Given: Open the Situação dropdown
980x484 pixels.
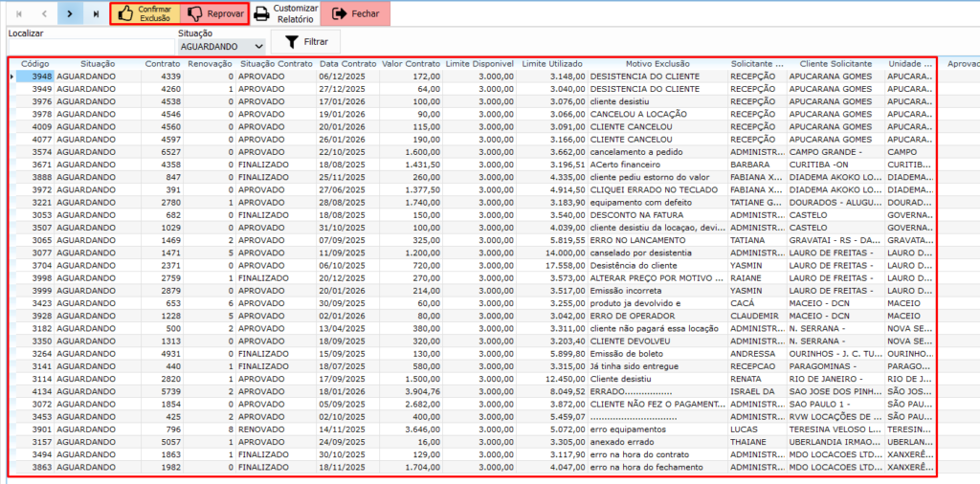Looking at the screenshot, I should pyautogui.click(x=257, y=46).
